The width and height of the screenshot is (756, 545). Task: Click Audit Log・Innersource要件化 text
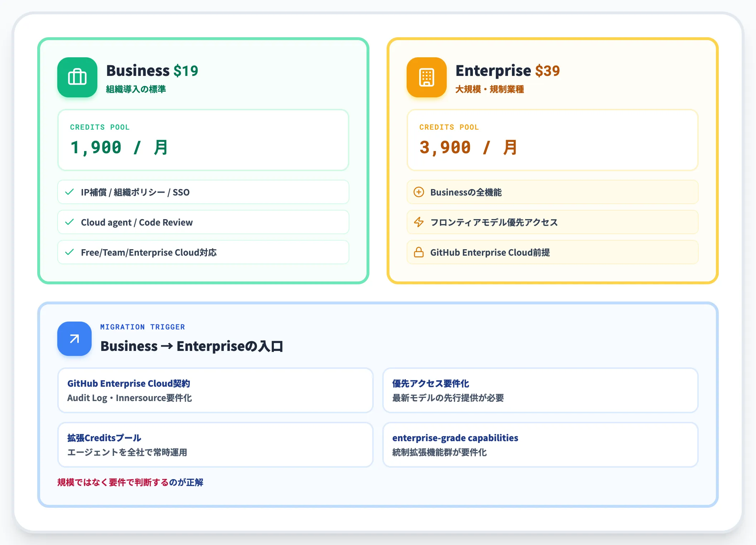click(x=130, y=398)
